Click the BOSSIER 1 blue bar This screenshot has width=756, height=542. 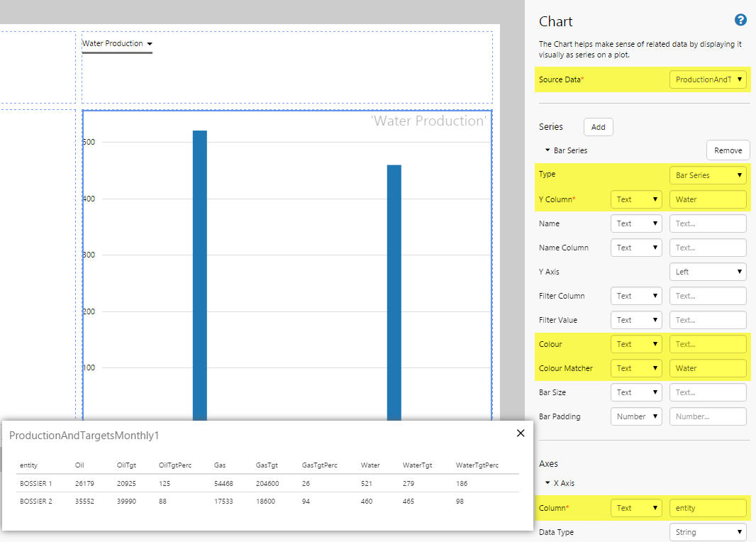click(200, 277)
